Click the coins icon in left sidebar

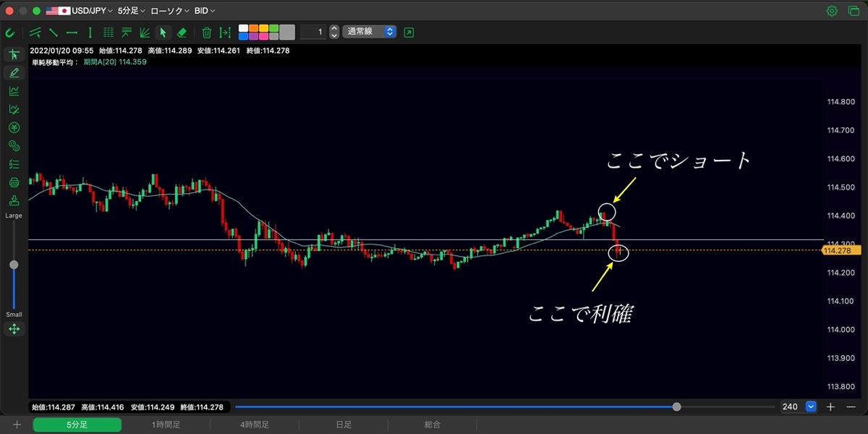click(14, 146)
